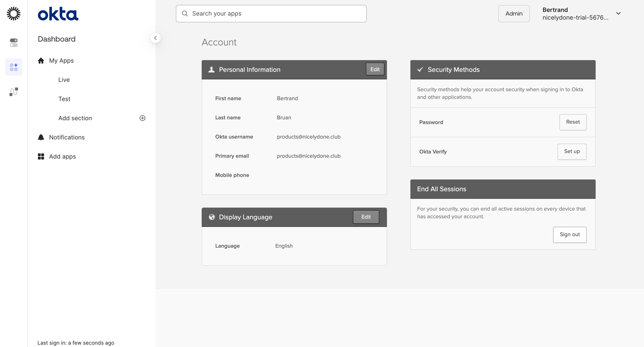Click the Primary email products@nicelydone.club value

(x=309, y=156)
